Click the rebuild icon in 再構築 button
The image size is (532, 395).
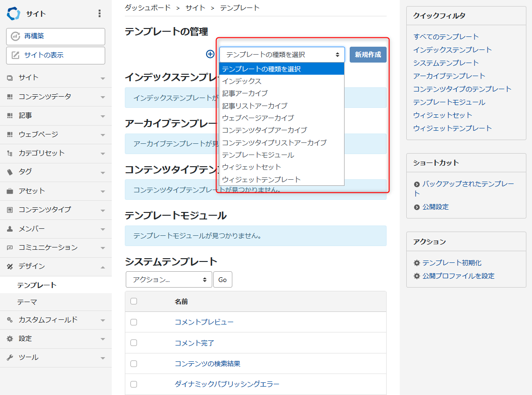click(x=15, y=36)
